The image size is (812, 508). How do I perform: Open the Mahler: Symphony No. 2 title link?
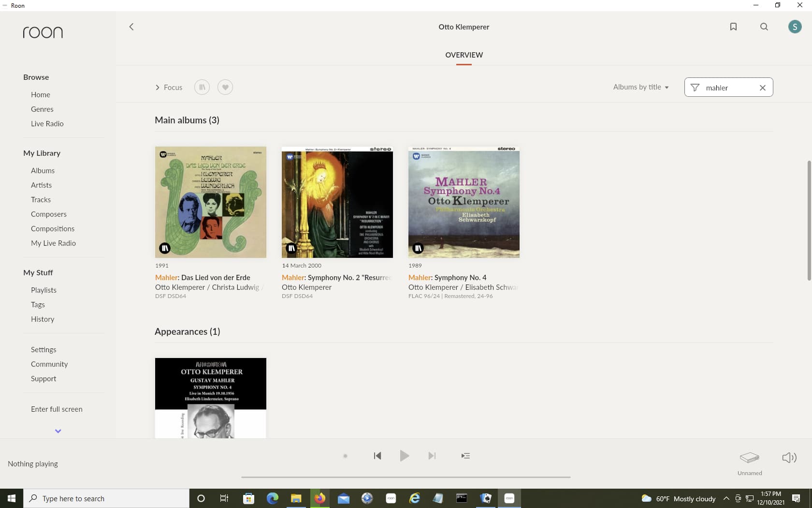click(336, 277)
